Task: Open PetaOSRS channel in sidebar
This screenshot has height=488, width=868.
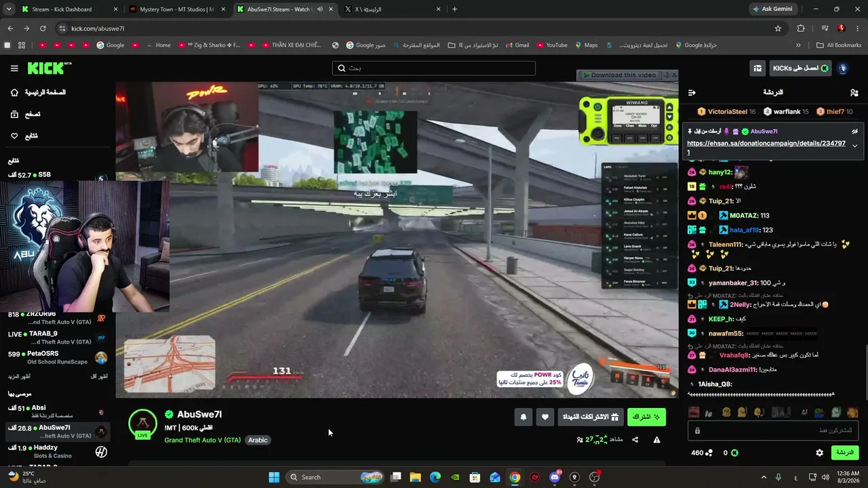Action: 58,358
